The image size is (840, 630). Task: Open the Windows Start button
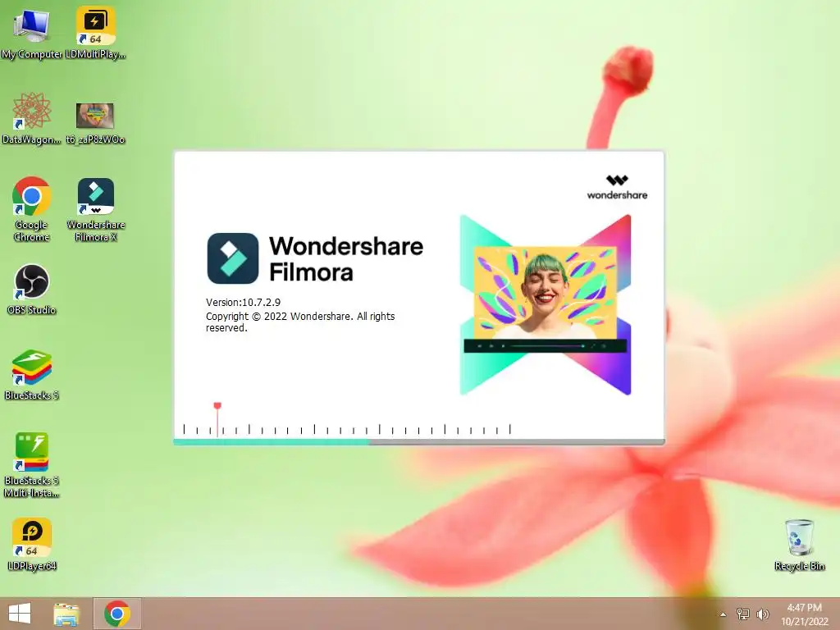tap(20, 614)
